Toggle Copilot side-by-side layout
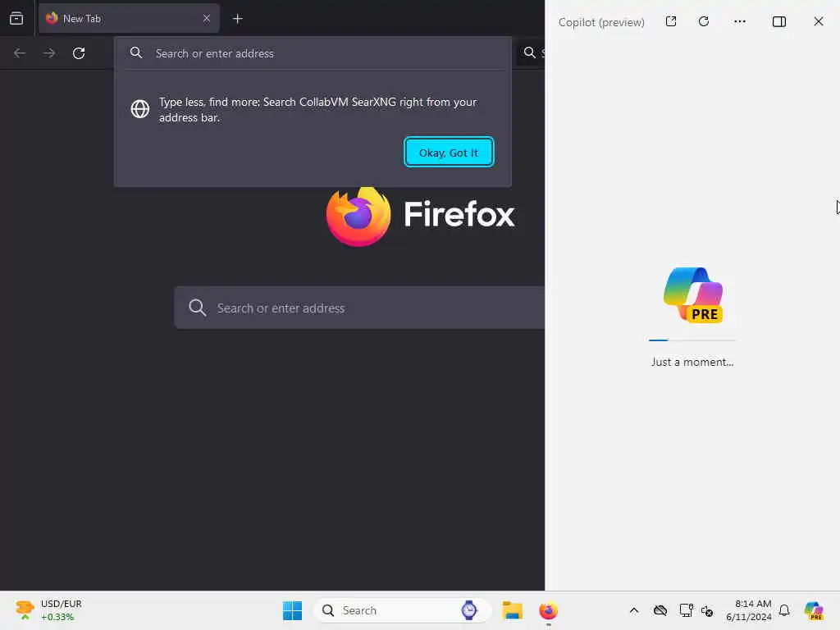840x630 pixels. click(x=779, y=21)
